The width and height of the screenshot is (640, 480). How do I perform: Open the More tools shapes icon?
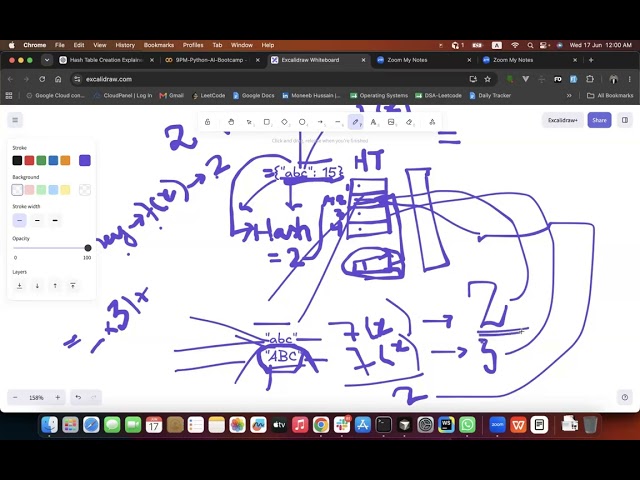(x=432, y=122)
